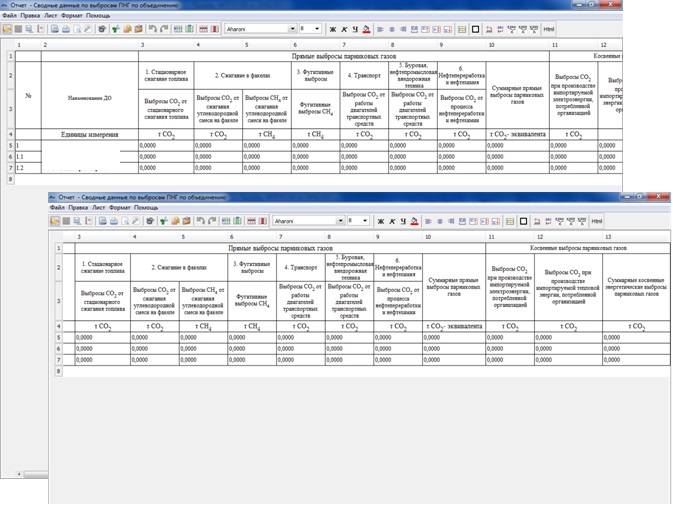Open the Файл menu in the front window
673x505 pixels.
[x=57, y=208]
